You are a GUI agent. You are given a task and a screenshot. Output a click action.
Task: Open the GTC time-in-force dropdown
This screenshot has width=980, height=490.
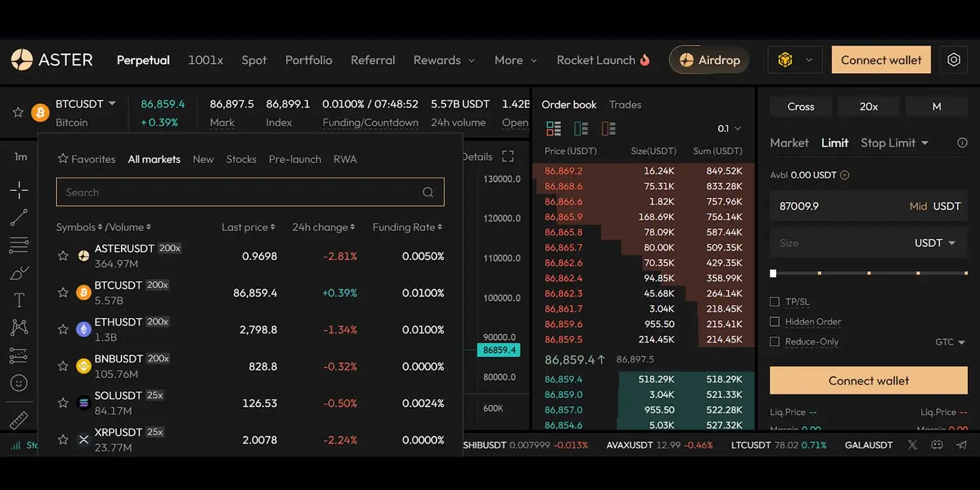point(950,342)
